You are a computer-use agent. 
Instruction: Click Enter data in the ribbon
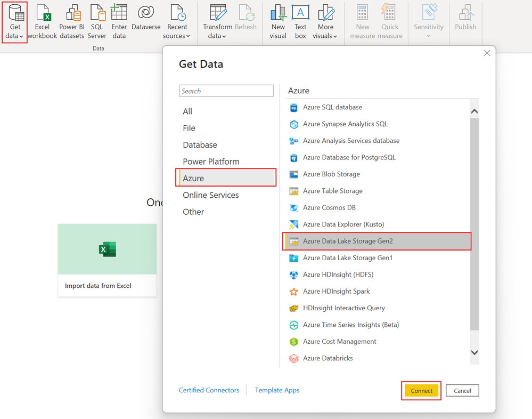click(119, 22)
